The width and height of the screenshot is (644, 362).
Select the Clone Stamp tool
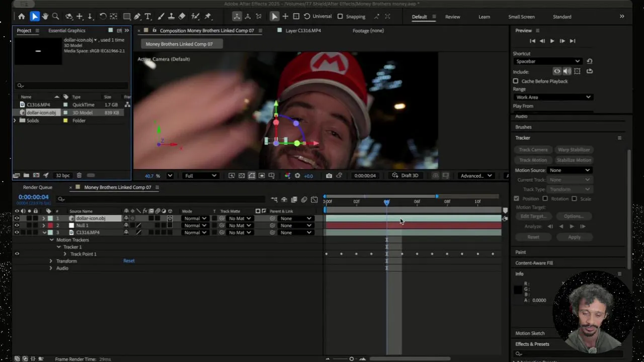click(172, 17)
